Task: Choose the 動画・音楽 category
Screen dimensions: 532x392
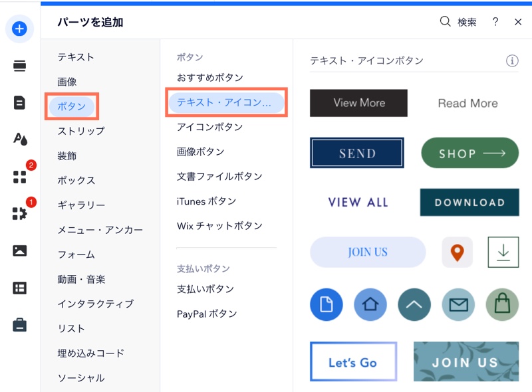Action: (x=81, y=280)
